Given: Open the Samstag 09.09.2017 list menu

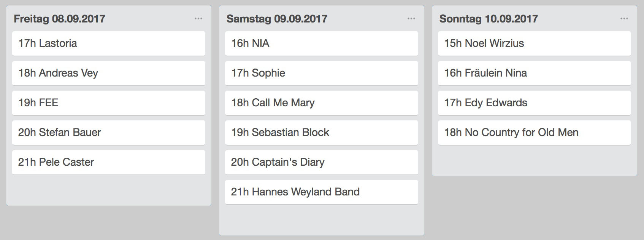Looking at the screenshot, I should click(x=411, y=19).
